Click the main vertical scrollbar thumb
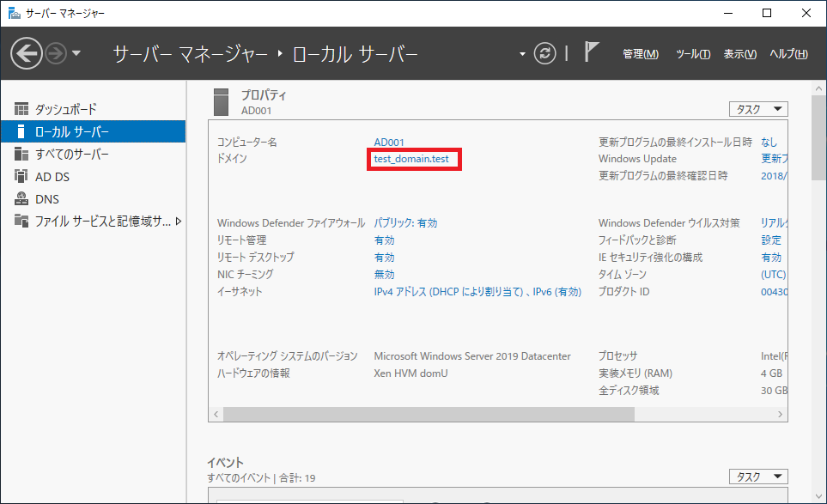Screen dimensions: 827x504 coord(818,138)
